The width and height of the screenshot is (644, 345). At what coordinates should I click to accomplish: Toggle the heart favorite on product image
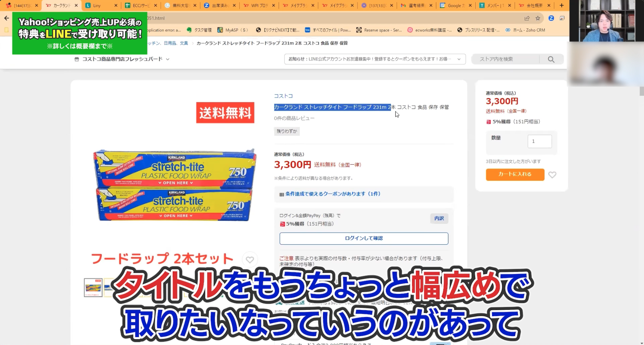(249, 259)
